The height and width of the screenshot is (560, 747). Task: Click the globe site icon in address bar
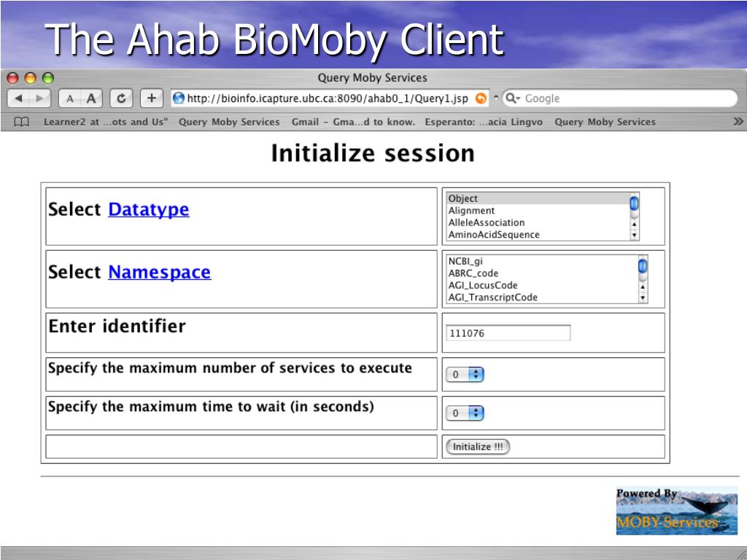[x=179, y=98]
